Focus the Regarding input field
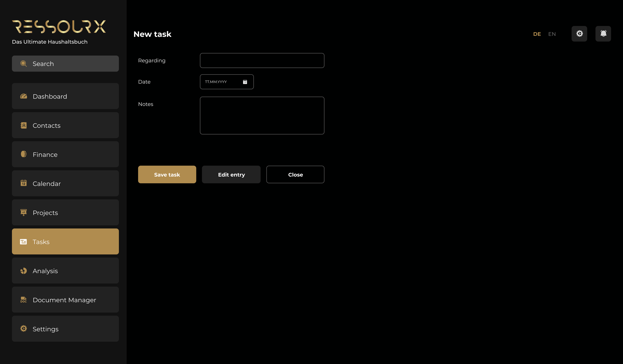Image resolution: width=623 pixels, height=364 pixels. click(x=262, y=61)
